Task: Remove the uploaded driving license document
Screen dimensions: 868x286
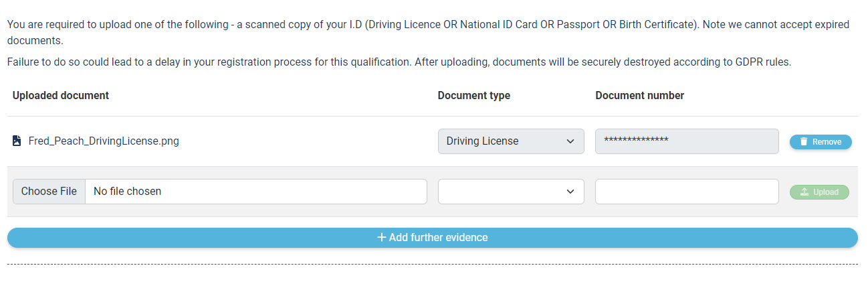Action: click(x=821, y=142)
